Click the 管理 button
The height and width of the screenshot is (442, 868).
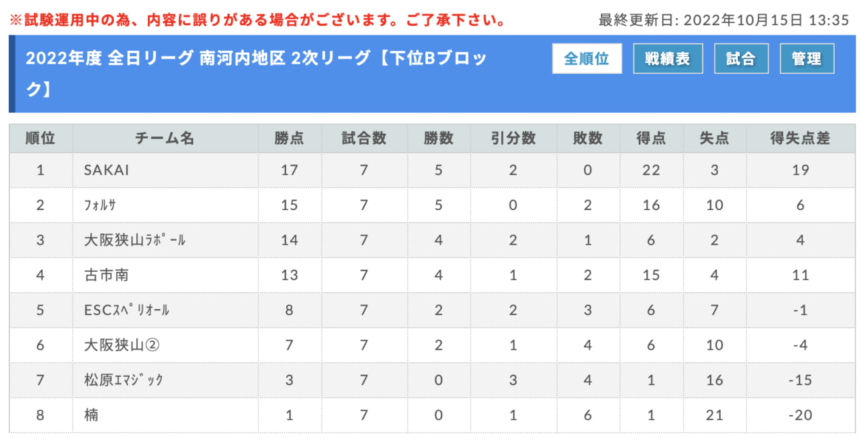807,59
